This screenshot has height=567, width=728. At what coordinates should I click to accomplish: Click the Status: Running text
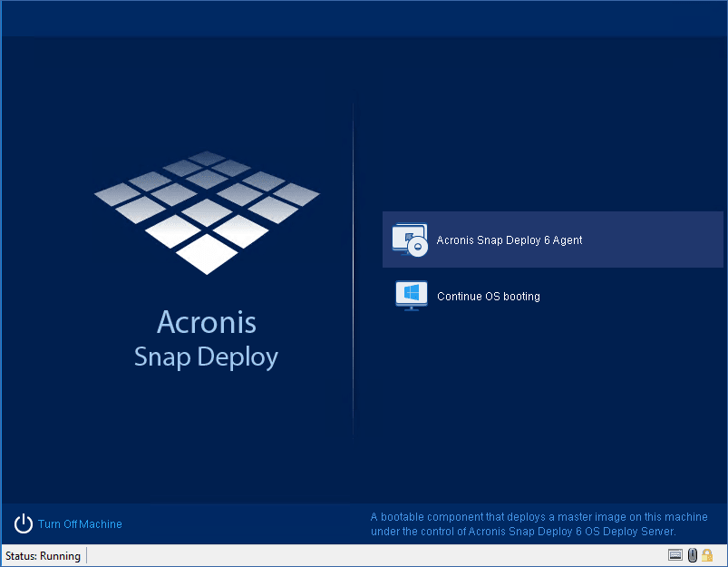pyautogui.click(x=43, y=556)
